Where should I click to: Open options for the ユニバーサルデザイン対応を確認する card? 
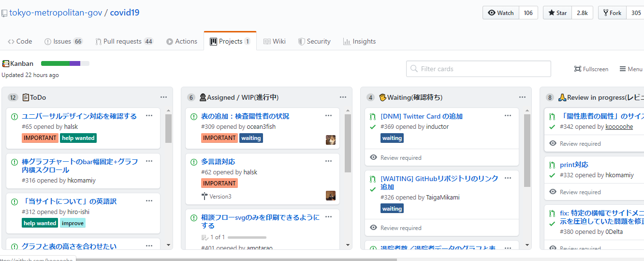pyautogui.click(x=149, y=115)
